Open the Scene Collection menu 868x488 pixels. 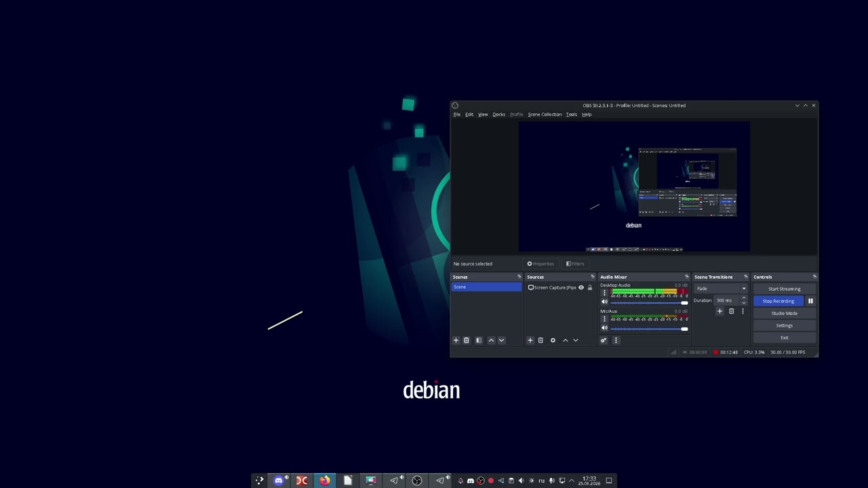[545, 115]
